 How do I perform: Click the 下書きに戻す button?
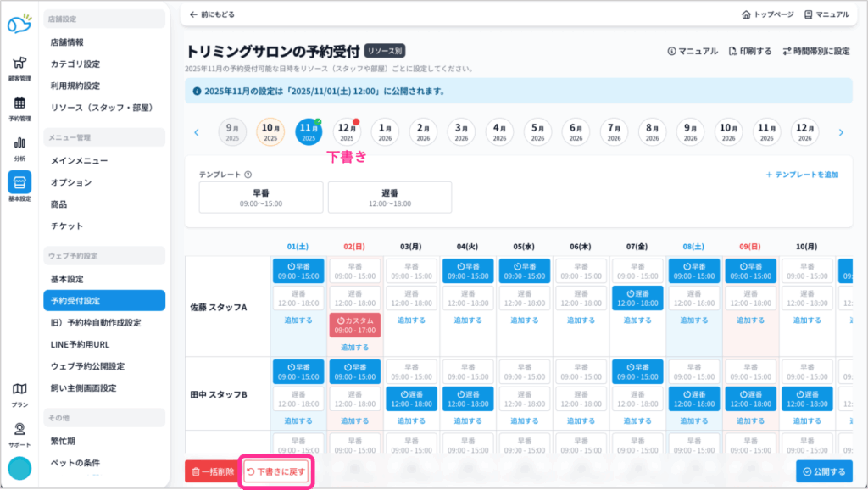coord(275,471)
